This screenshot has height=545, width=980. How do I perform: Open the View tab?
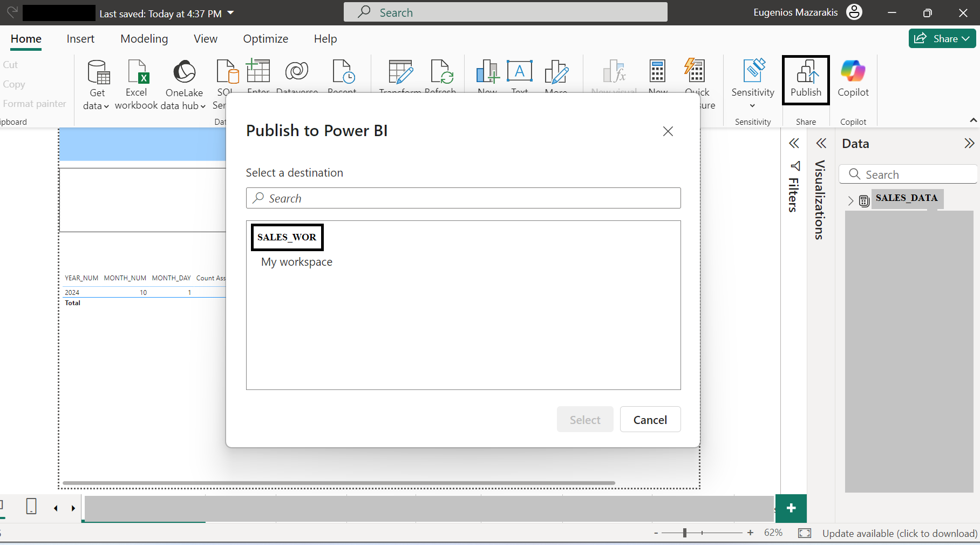206,39
